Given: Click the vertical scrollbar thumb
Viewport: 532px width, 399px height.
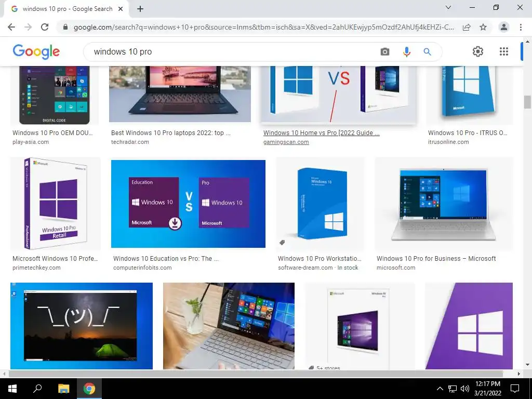Looking at the screenshot, I should (x=527, y=102).
